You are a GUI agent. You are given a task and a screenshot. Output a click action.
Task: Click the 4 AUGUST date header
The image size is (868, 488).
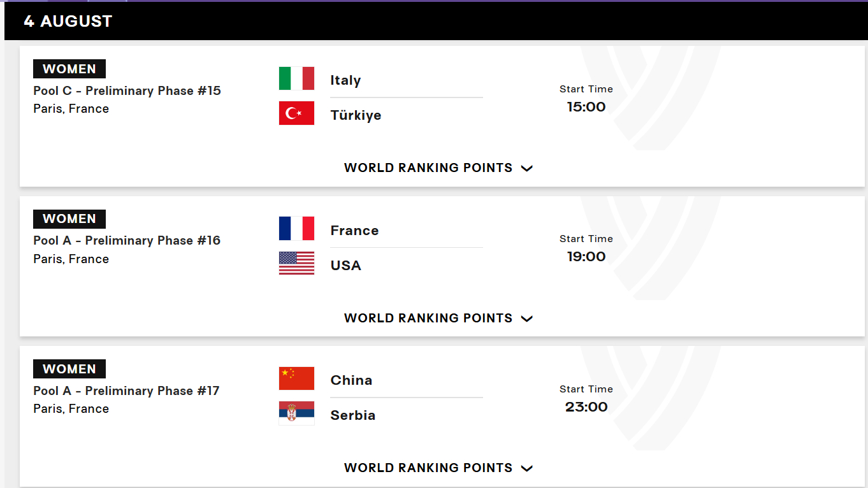pos(68,21)
